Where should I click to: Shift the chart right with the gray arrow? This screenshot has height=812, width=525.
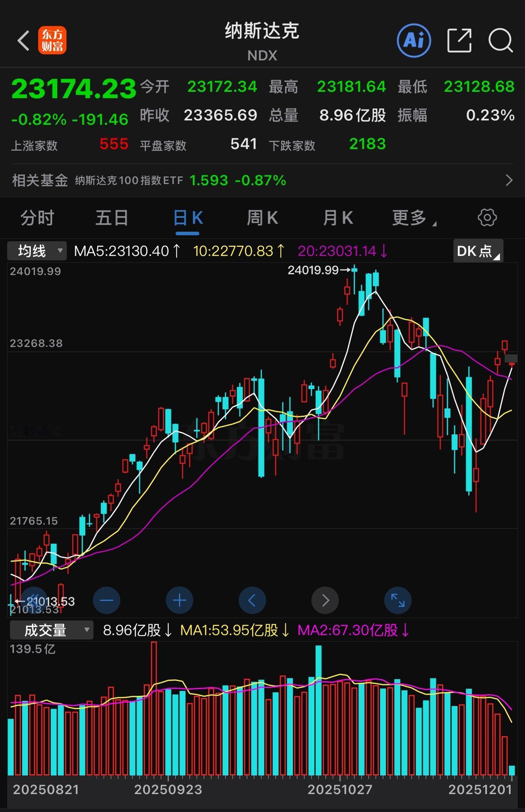point(325,600)
